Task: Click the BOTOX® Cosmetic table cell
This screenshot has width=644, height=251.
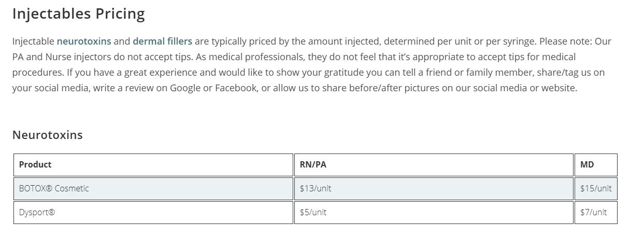Action: 54,188
